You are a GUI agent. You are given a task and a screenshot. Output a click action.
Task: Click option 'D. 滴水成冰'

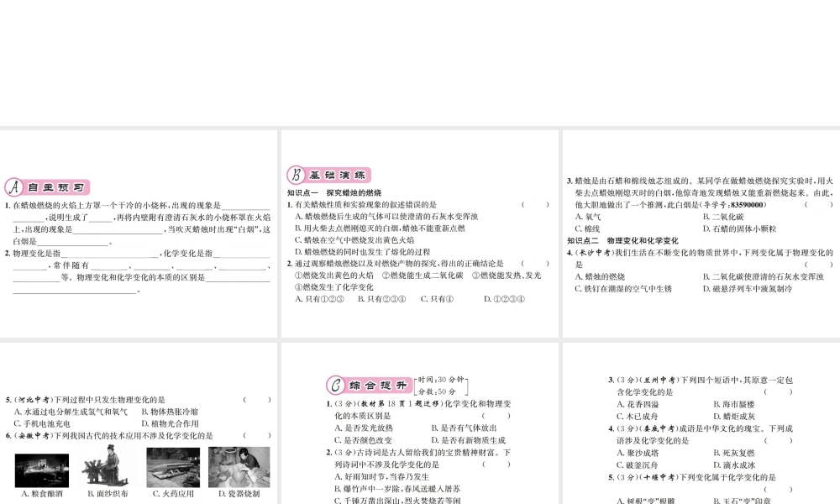pos(734,465)
